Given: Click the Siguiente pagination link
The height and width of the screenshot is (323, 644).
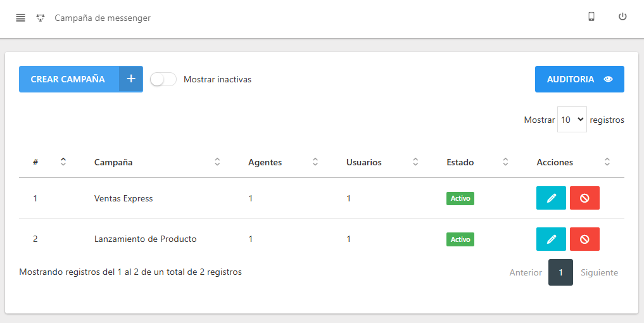Looking at the screenshot, I should [599, 272].
